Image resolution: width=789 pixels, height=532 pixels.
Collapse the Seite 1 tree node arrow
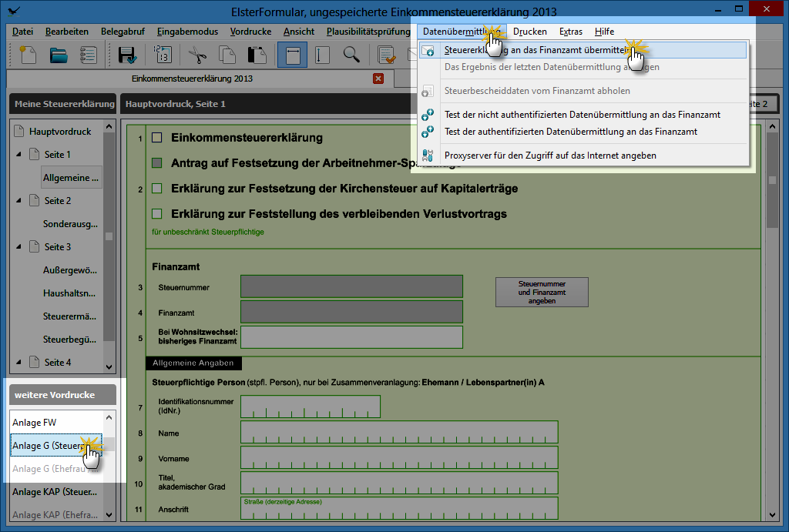tap(18, 155)
